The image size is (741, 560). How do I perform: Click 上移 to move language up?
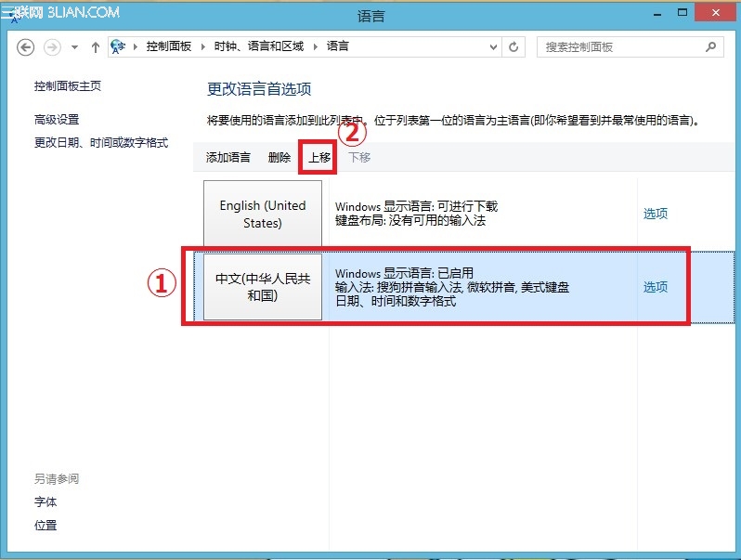[319, 157]
